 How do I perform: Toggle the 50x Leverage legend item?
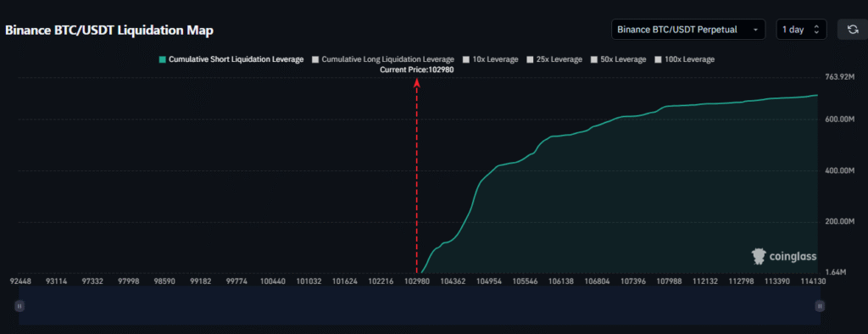click(619, 59)
